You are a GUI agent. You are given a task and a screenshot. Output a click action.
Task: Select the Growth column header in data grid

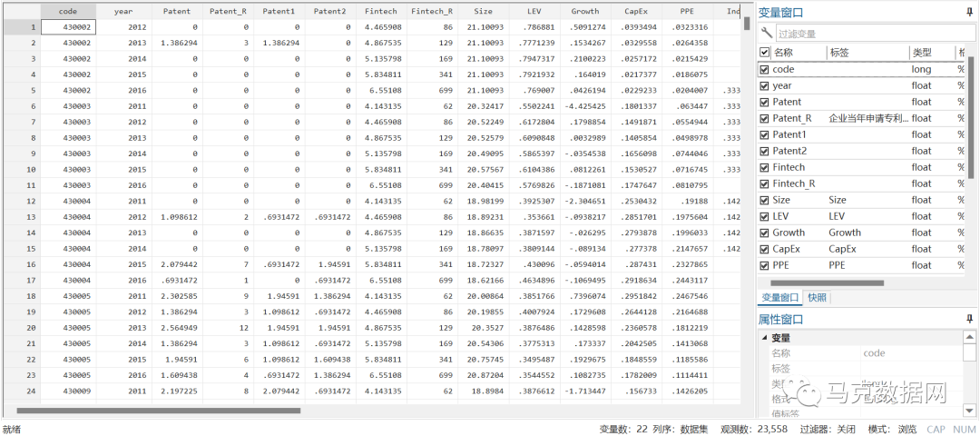coord(584,11)
